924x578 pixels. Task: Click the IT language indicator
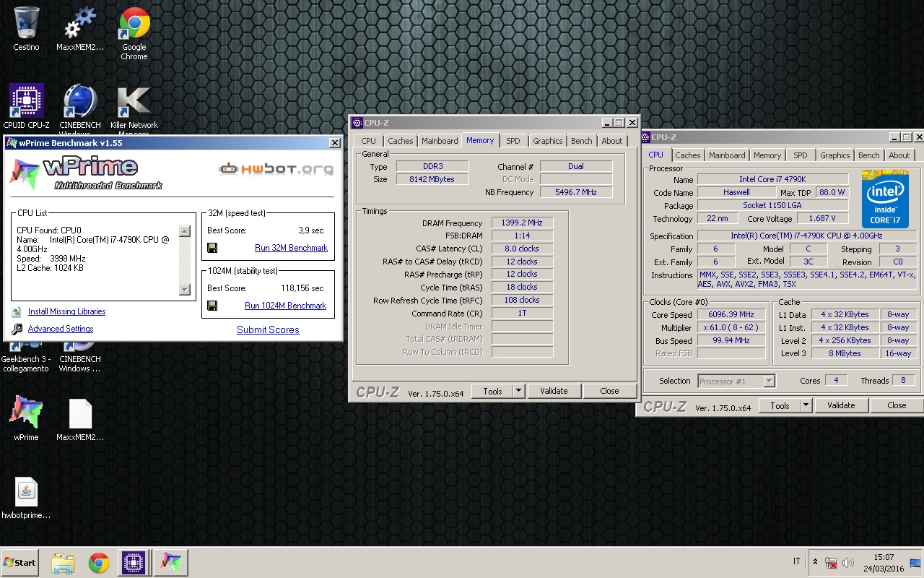click(x=797, y=562)
